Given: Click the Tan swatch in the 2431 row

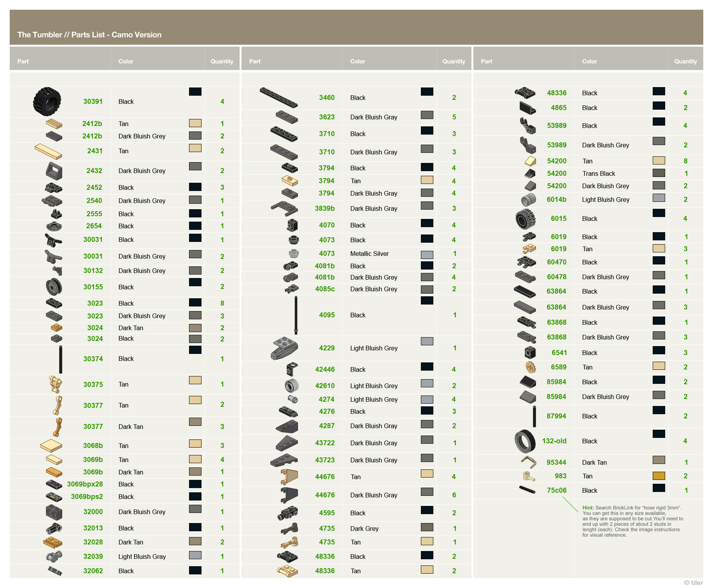Looking at the screenshot, I should (195, 148).
